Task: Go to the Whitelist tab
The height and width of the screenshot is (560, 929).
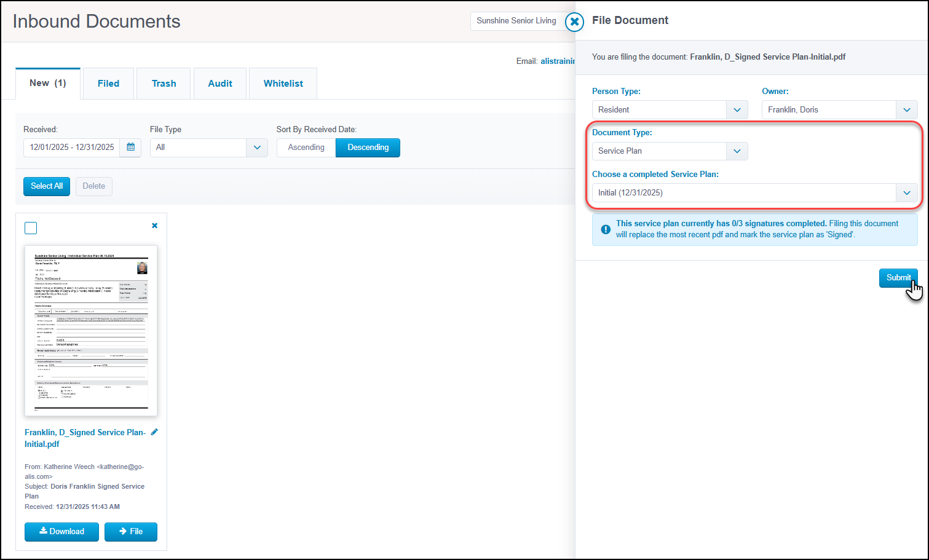Action: pyautogui.click(x=283, y=84)
